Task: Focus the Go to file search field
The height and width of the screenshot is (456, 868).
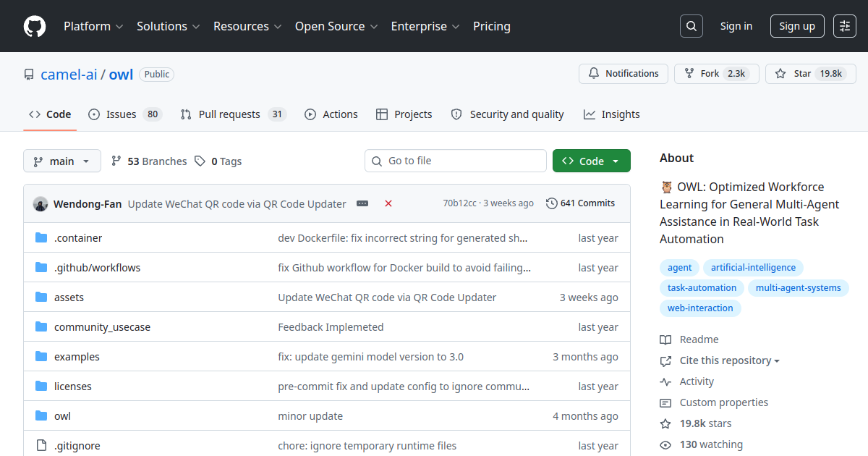Action: [456, 161]
